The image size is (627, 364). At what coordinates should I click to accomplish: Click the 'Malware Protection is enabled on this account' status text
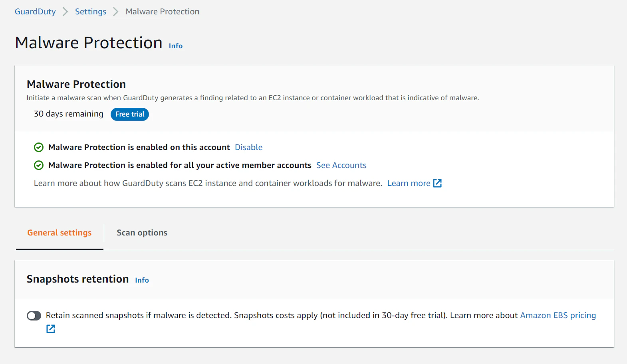139,147
